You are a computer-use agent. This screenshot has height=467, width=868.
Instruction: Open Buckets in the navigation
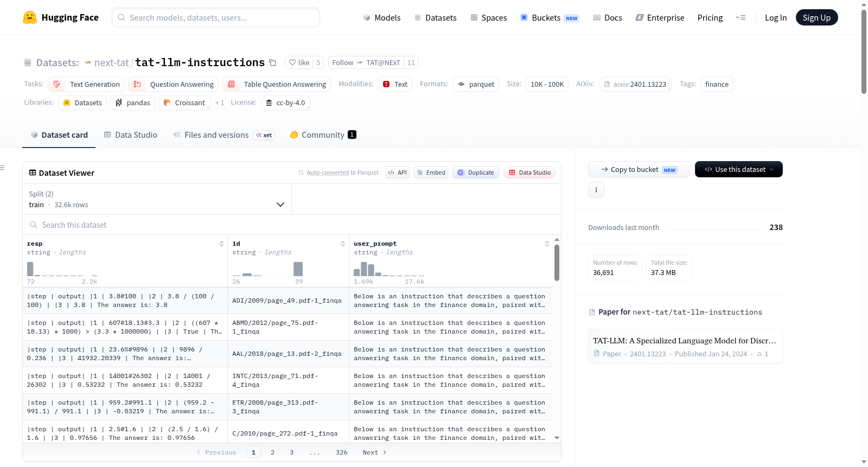(x=549, y=17)
